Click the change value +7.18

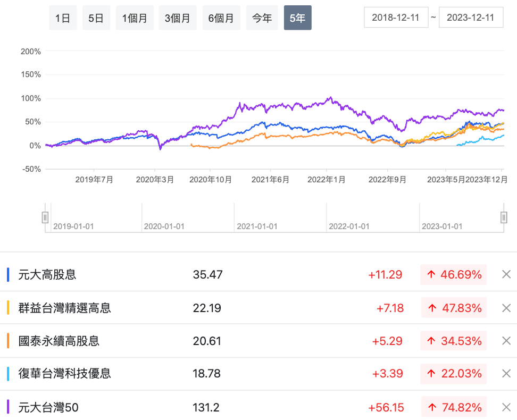pyautogui.click(x=390, y=308)
